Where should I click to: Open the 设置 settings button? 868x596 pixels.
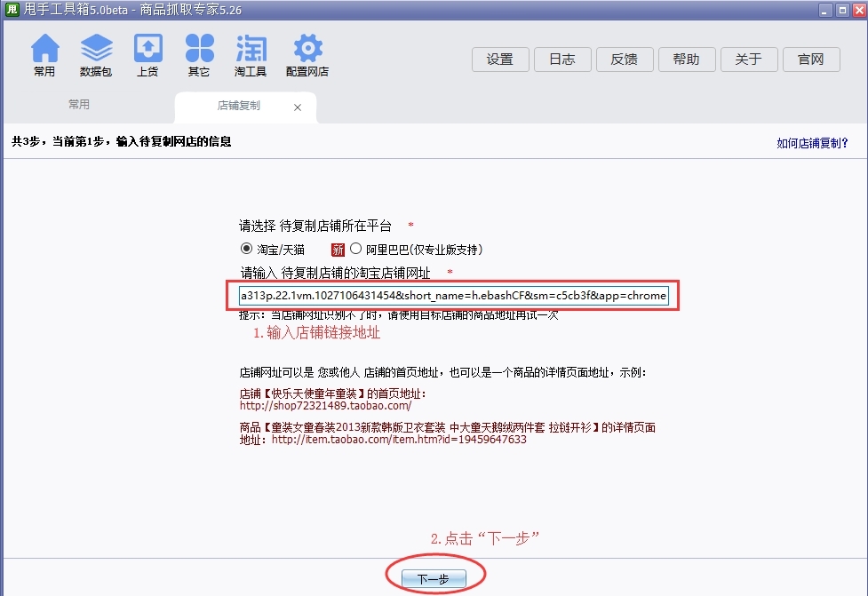click(500, 60)
